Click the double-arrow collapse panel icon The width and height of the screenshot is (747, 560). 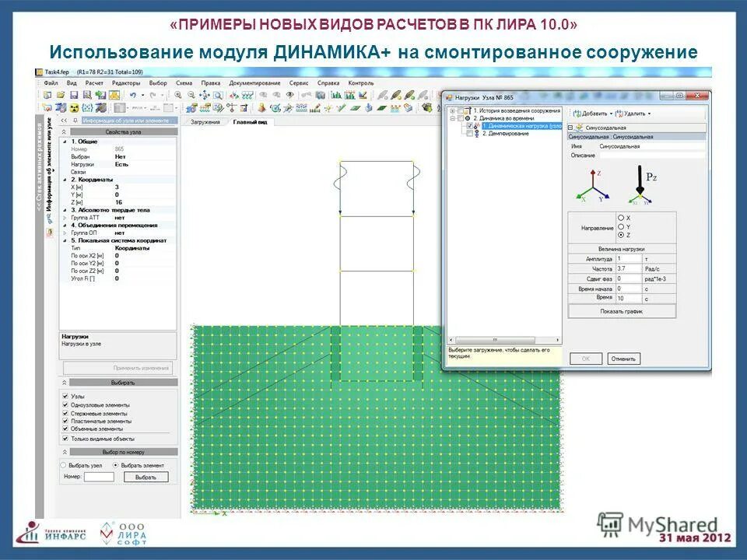(x=65, y=121)
